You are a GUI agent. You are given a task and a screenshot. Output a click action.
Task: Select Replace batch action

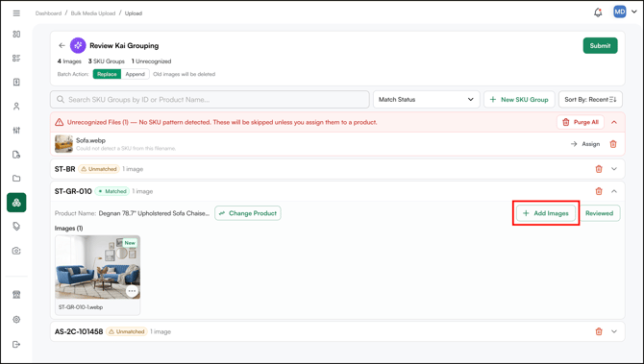pos(107,74)
